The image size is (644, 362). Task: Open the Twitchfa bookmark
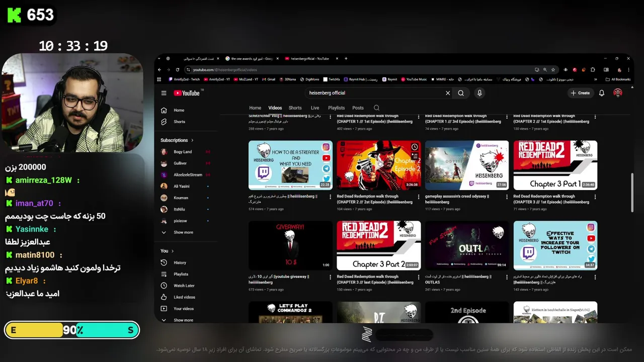pos(332,79)
